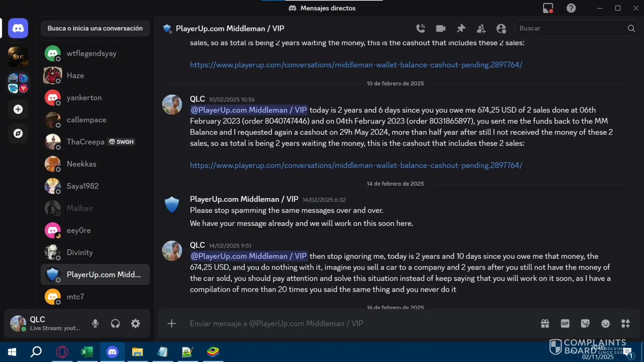
Task: Start a video call in this chat
Action: (x=441, y=29)
